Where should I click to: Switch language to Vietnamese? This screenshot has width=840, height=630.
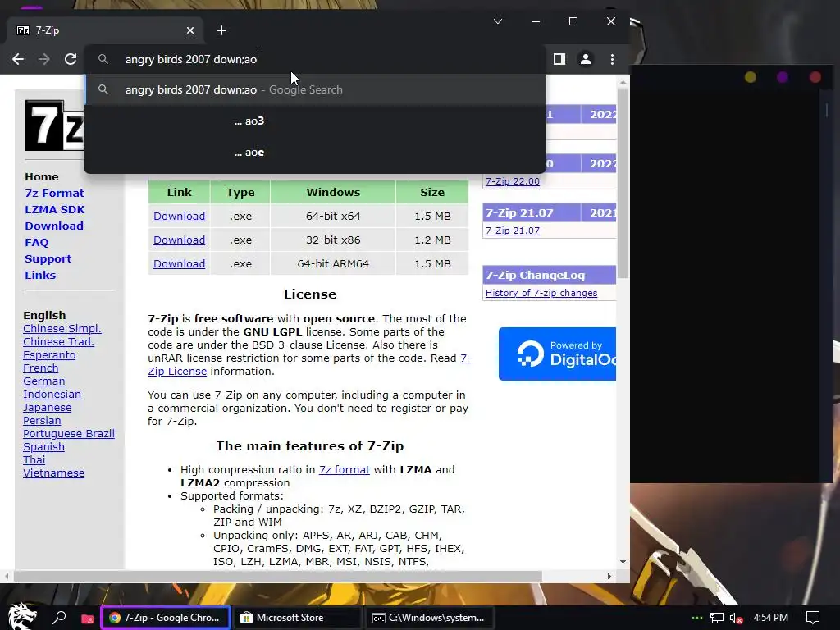53,473
